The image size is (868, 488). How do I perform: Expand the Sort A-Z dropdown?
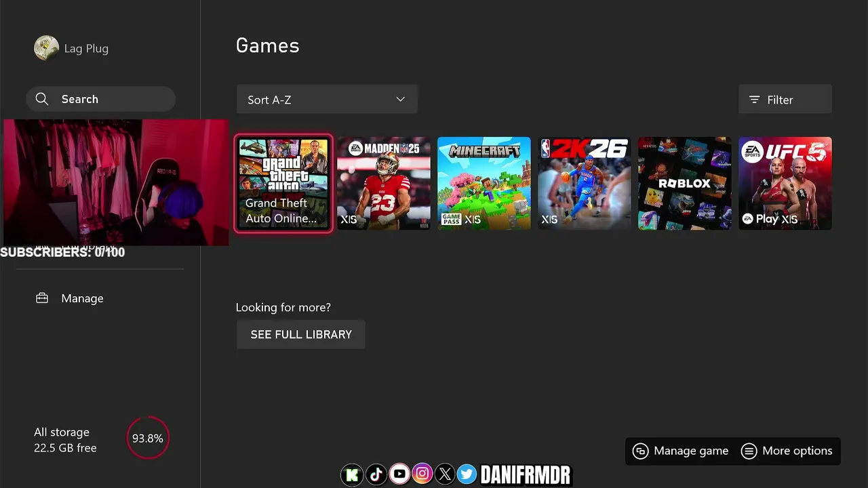point(327,100)
